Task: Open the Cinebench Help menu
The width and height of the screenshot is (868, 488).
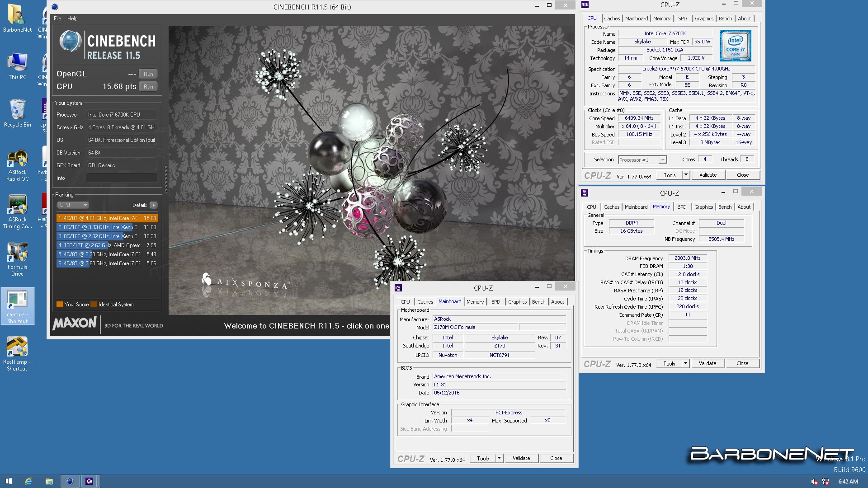Action: tap(72, 19)
